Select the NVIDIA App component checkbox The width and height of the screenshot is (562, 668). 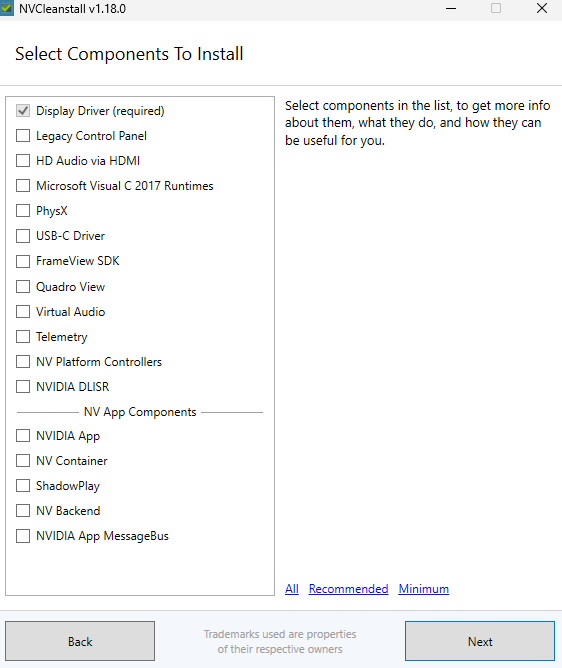(x=23, y=435)
